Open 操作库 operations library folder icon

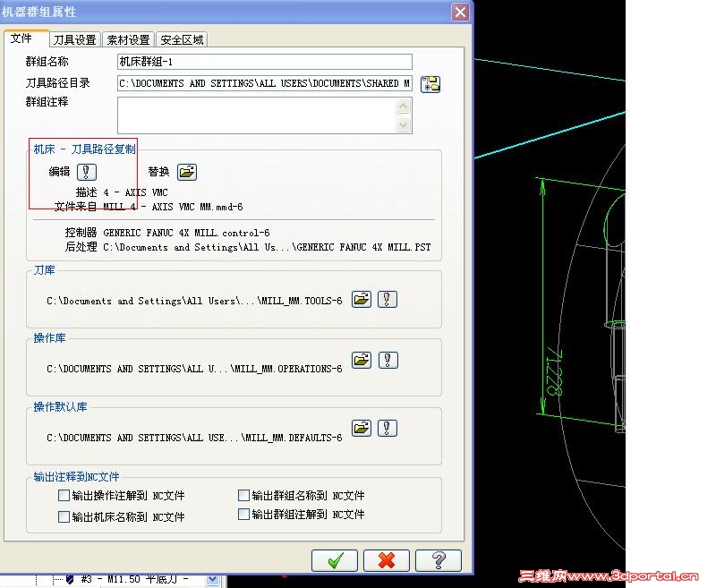[362, 360]
